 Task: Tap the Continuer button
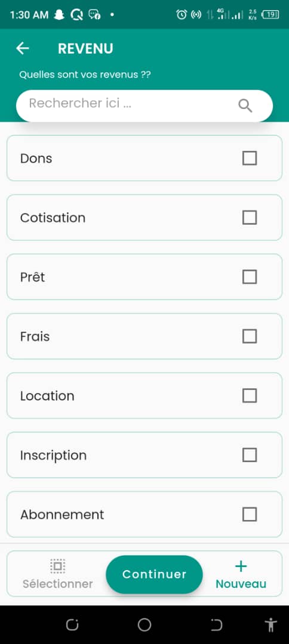coord(154,574)
